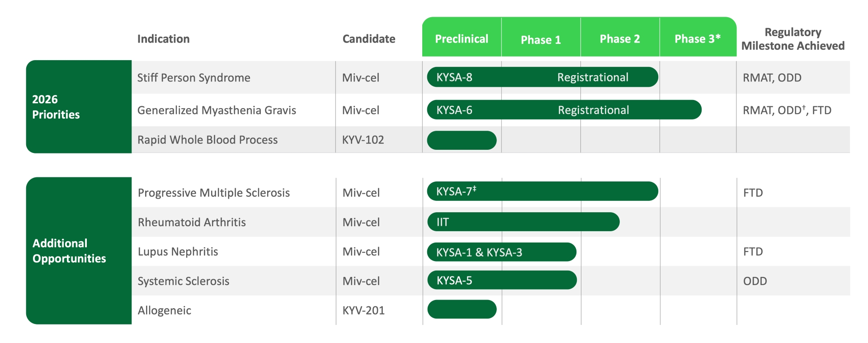This screenshot has height=343, width=868.
Task: Click the Phase 2 column header
Action: [620, 39]
